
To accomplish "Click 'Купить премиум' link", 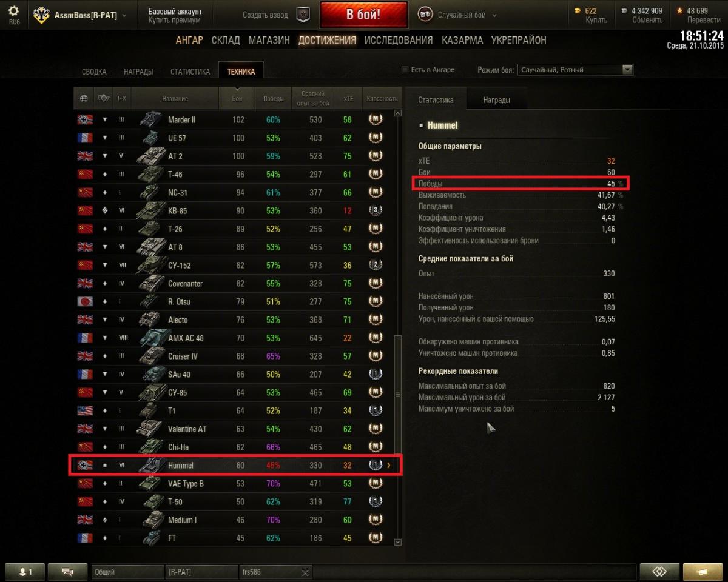I will [x=174, y=20].
